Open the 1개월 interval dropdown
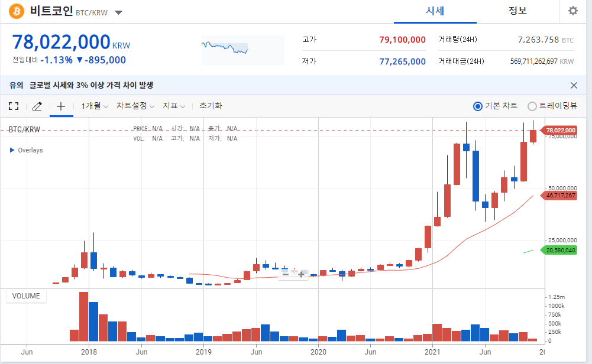 (x=95, y=106)
